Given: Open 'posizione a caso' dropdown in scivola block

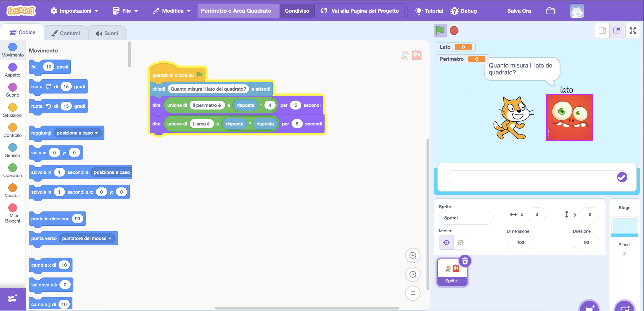Looking at the screenshot, I should [111, 172].
